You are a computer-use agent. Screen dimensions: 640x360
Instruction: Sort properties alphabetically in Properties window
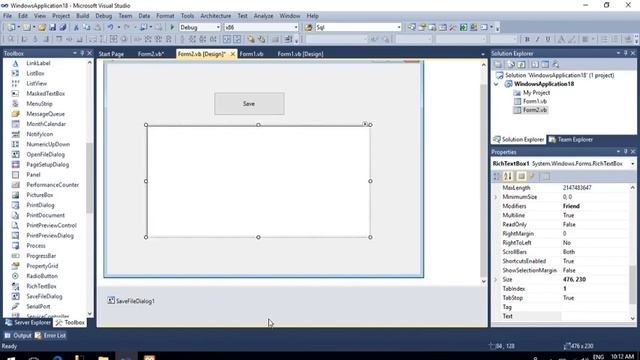[508, 176]
